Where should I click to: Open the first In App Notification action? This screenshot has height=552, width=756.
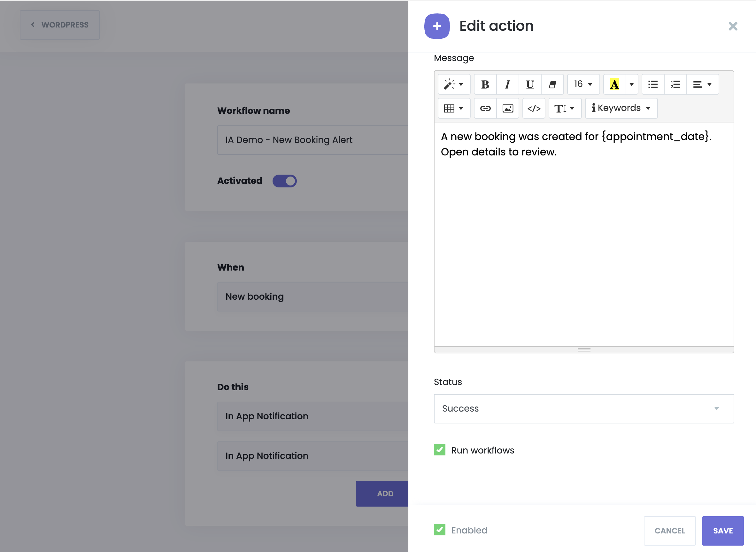click(313, 416)
